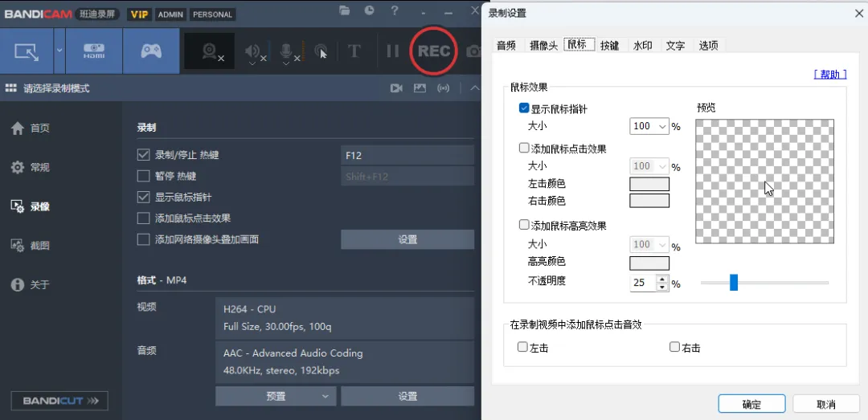Open the mouse pointer 大小 size dropdown
The height and width of the screenshot is (420, 868).
click(x=649, y=126)
